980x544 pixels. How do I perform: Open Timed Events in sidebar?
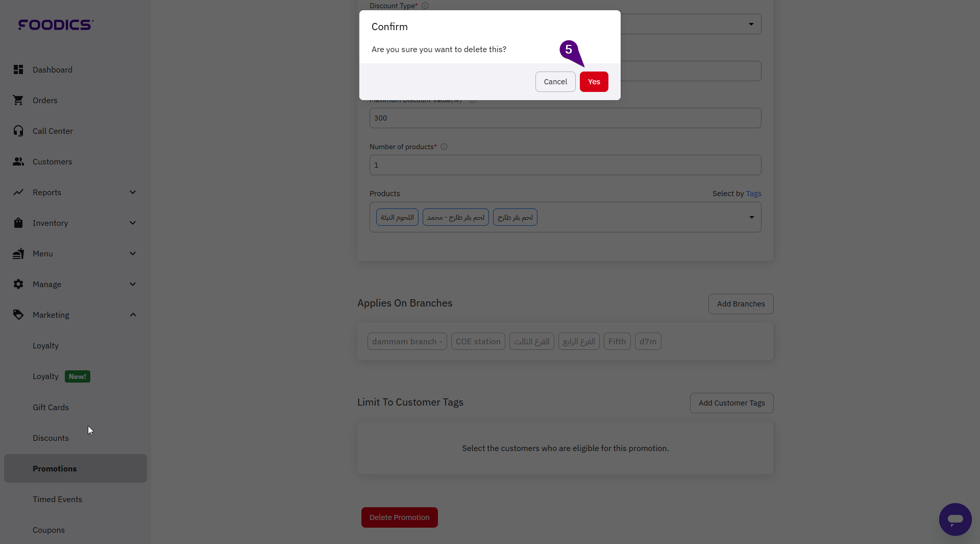click(x=57, y=499)
